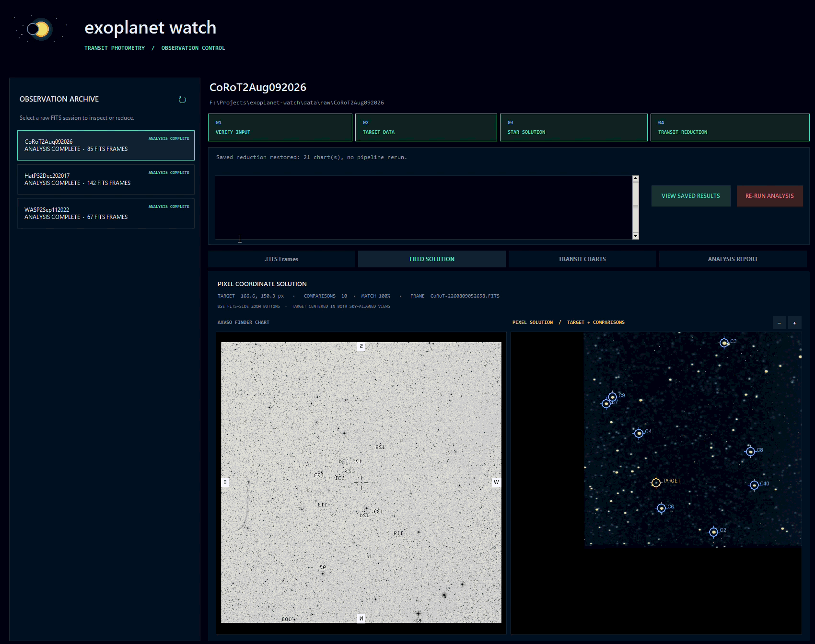Click the log box scrollbar thumb

(636, 207)
